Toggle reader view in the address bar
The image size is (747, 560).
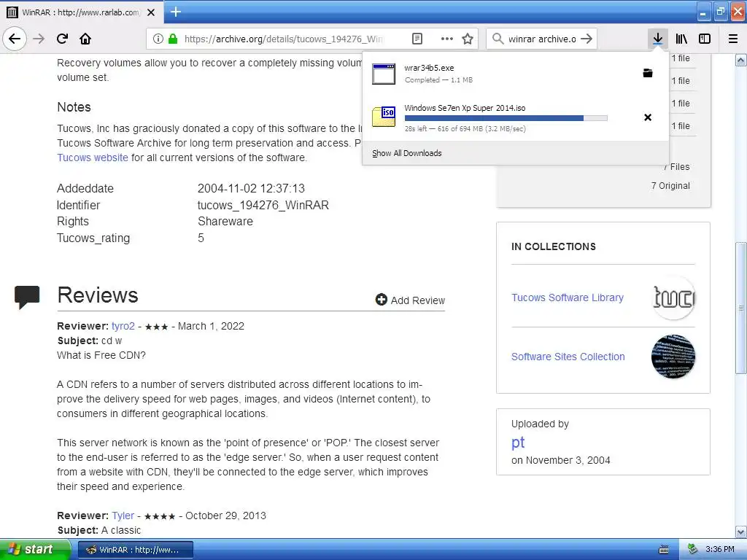coord(417,39)
